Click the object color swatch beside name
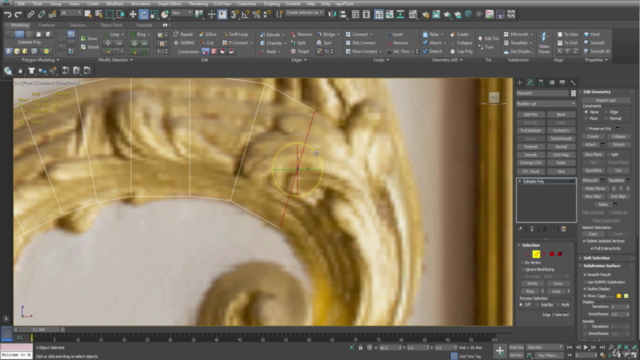Screen dimensions: 640x360 pos(573,93)
